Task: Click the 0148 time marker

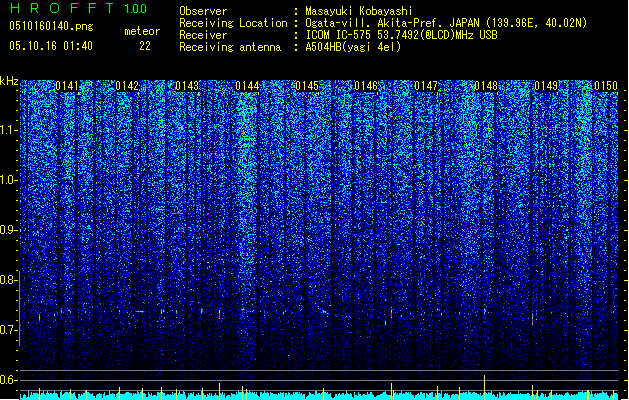Action: pos(486,86)
